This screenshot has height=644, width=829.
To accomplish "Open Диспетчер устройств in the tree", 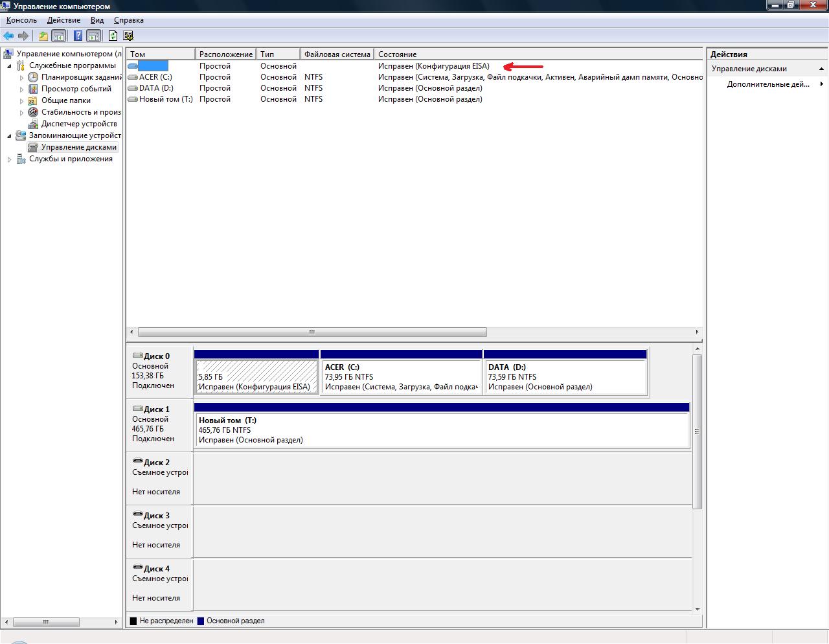I will click(x=78, y=124).
